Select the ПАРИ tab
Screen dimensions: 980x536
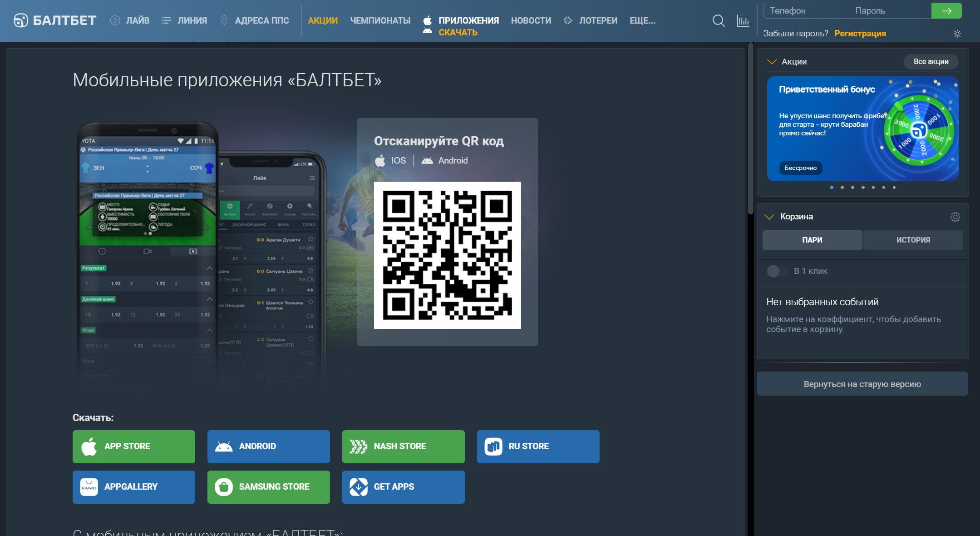(x=812, y=240)
